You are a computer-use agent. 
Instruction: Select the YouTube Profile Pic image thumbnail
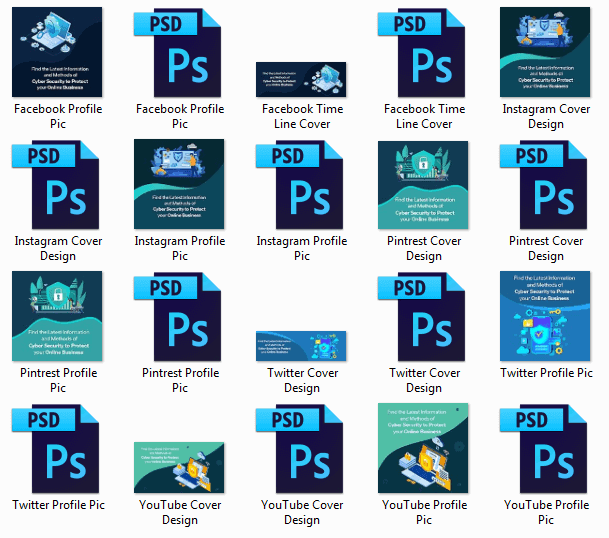pos(423,448)
